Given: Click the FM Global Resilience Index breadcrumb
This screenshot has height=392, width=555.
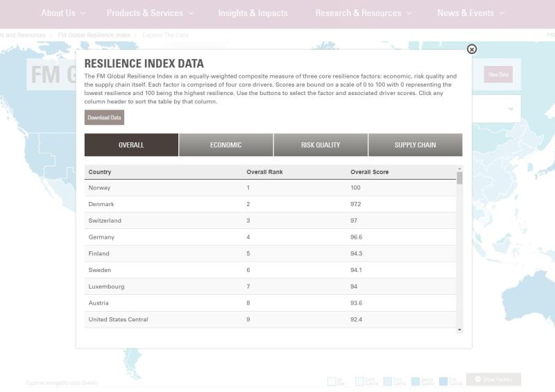Looking at the screenshot, I should point(94,35).
